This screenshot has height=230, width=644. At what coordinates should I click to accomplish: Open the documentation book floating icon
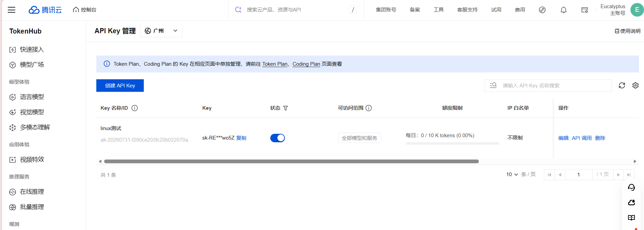click(x=631, y=218)
